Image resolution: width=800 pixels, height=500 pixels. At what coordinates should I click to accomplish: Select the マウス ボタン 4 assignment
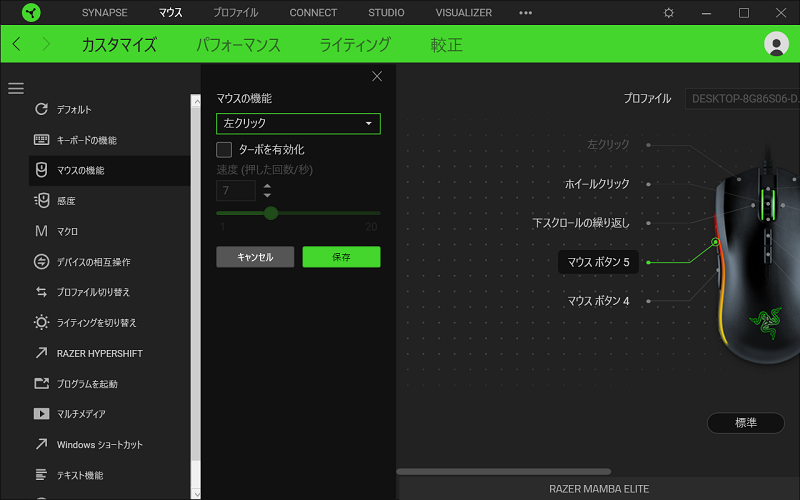pyautogui.click(x=598, y=301)
